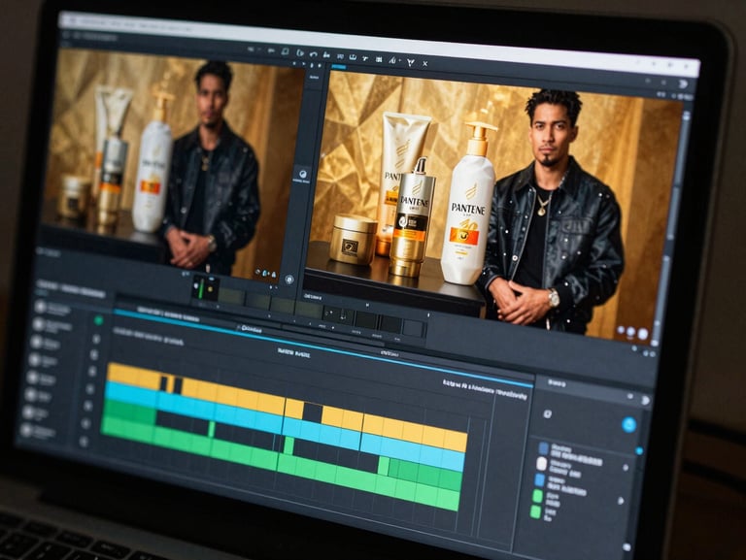Click the small blue dot below the round blue button

click(639, 450)
